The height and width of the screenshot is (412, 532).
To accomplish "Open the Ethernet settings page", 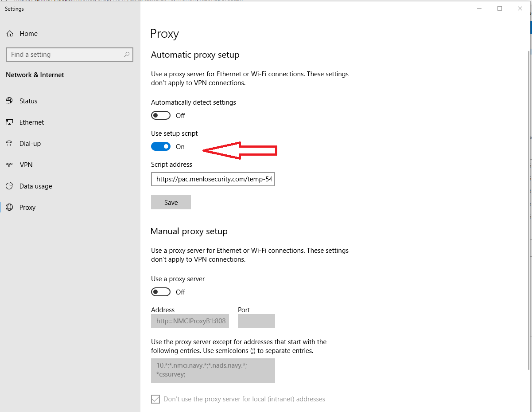I will [32, 122].
